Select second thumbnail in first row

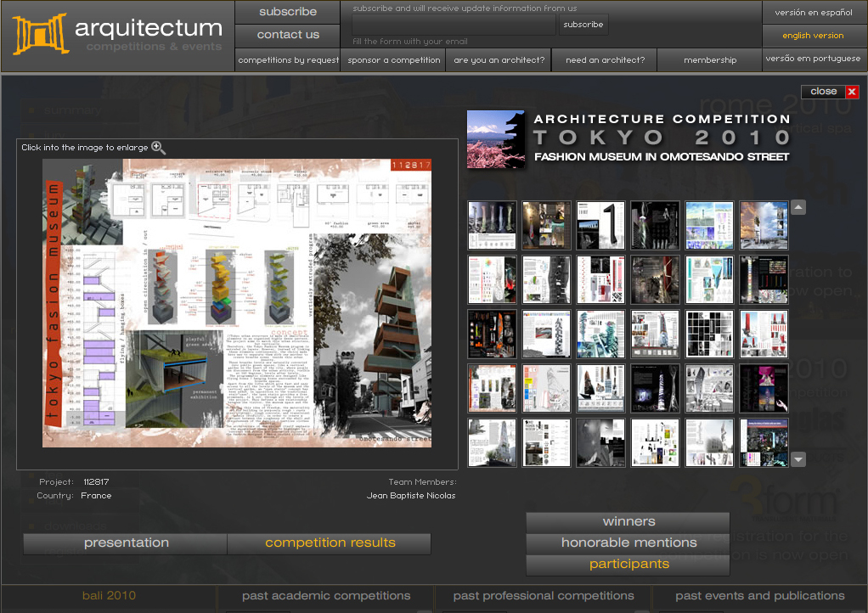[x=546, y=225]
